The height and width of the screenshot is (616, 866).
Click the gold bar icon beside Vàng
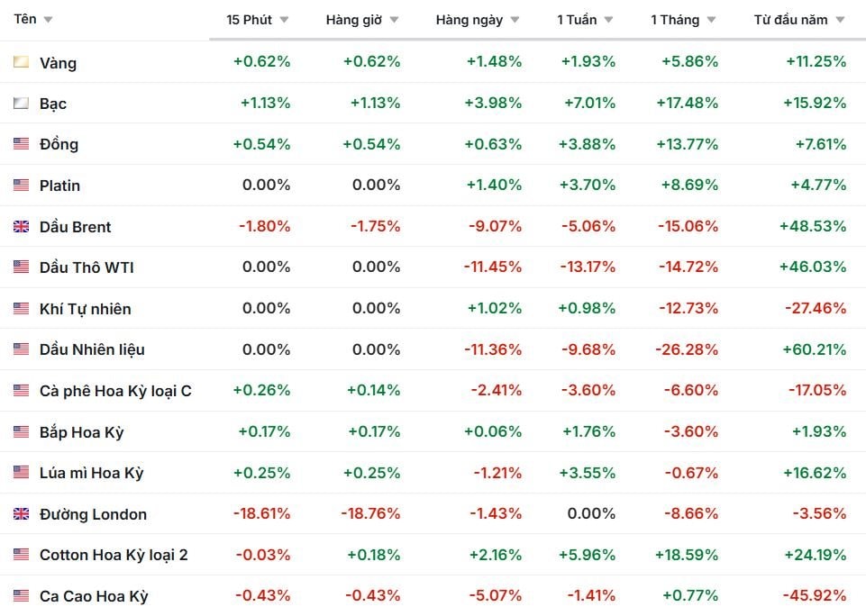coord(22,62)
